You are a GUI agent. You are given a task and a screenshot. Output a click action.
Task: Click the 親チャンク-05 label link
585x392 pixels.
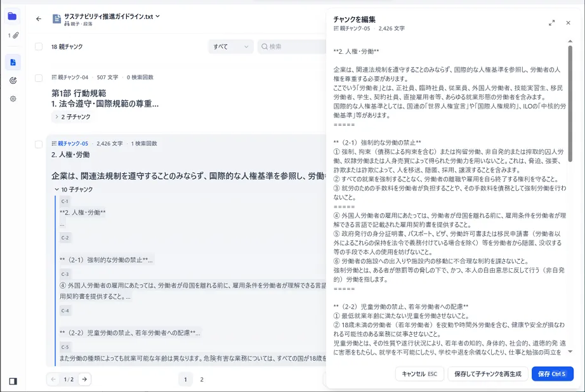tap(73, 143)
